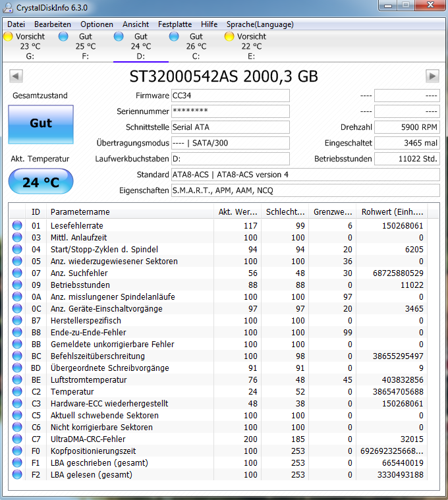Click status orb for Nicht korrigierbare Sektoren
This screenshot has height=500, width=448.
(17, 427)
